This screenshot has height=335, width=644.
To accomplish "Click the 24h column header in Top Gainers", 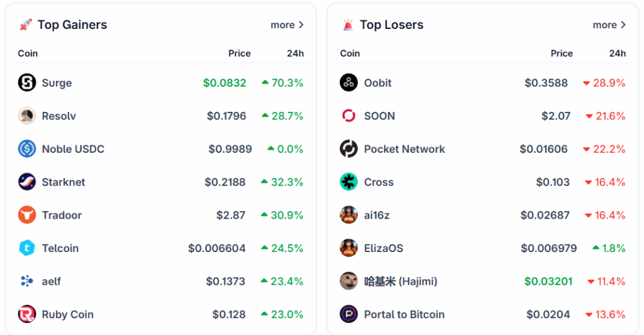I will (296, 53).
